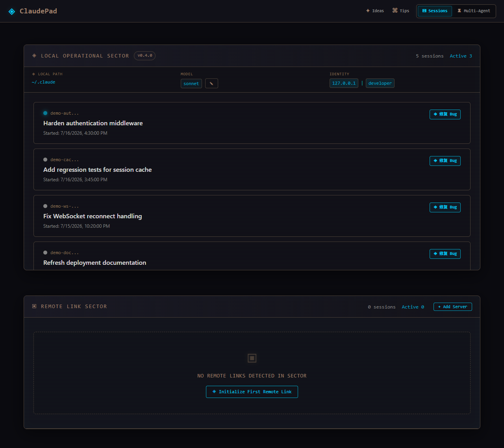Click the v0.4.0 version badge
This screenshot has width=504, height=448.
145,56
